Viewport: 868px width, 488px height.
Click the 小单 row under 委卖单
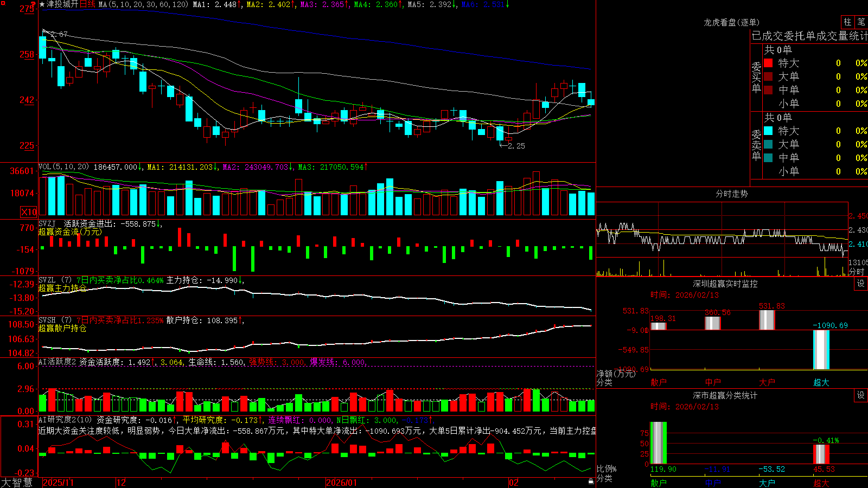[815, 171]
